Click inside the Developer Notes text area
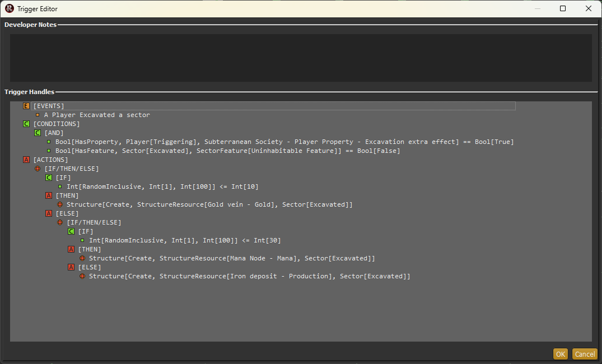The width and height of the screenshot is (602, 364). [x=300, y=58]
